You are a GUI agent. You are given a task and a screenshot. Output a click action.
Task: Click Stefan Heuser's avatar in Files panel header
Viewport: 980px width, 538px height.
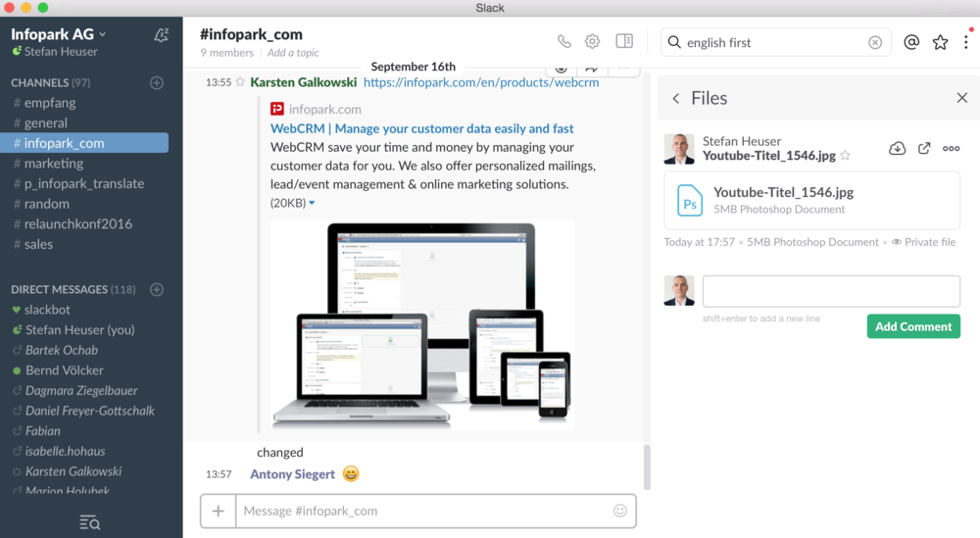(x=679, y=149)
